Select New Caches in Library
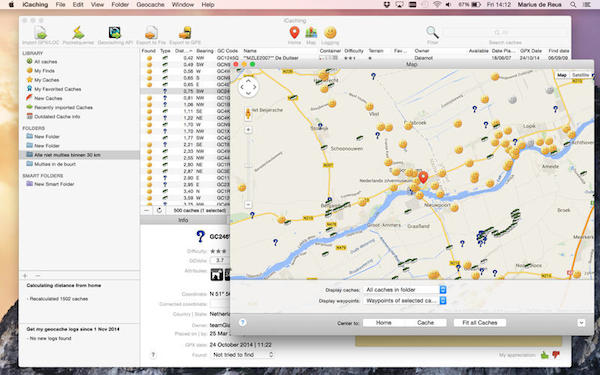 [x=48, y=98]
